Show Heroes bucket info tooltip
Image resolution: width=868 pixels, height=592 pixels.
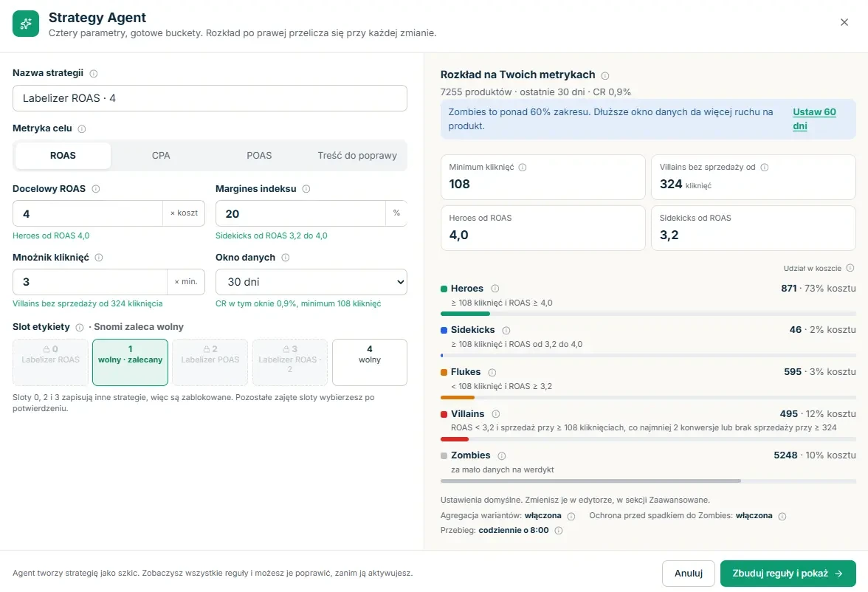click(495, 289)
